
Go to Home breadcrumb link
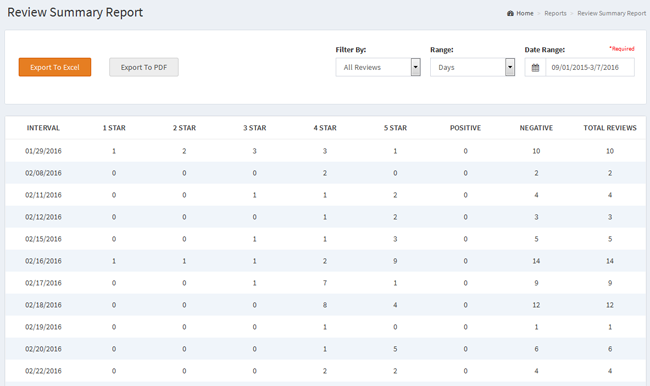525,13
